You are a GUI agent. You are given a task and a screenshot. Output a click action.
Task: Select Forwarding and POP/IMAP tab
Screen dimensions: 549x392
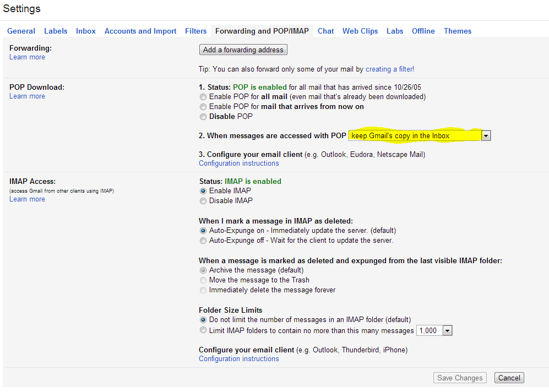point(262,31)
